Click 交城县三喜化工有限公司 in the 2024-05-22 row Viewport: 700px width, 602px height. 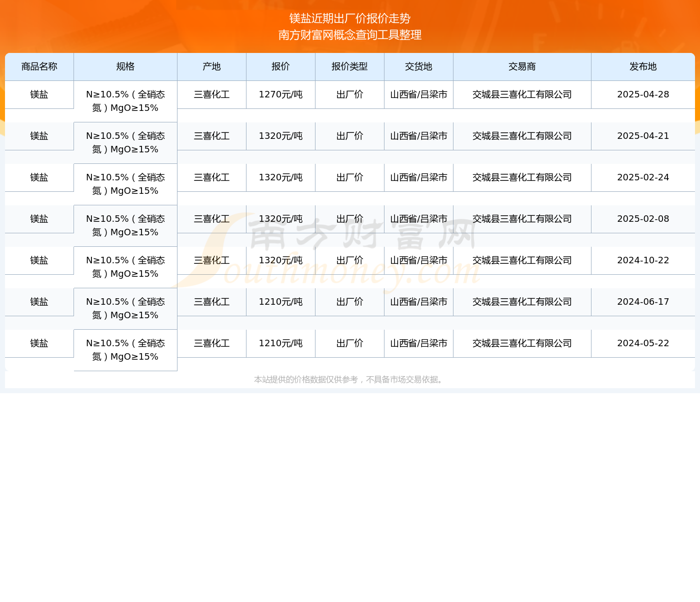(x=522, y=343)
